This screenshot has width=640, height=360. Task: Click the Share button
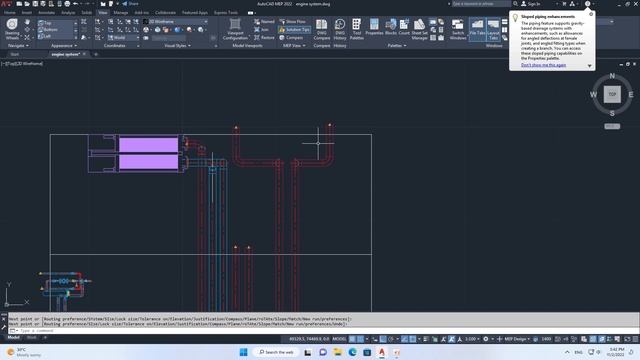[130, 4]
